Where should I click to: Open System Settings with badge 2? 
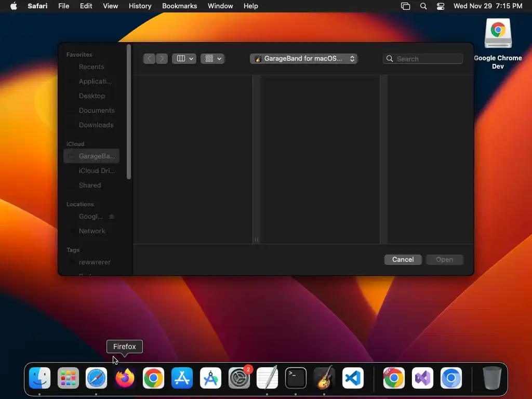[239, 378]
